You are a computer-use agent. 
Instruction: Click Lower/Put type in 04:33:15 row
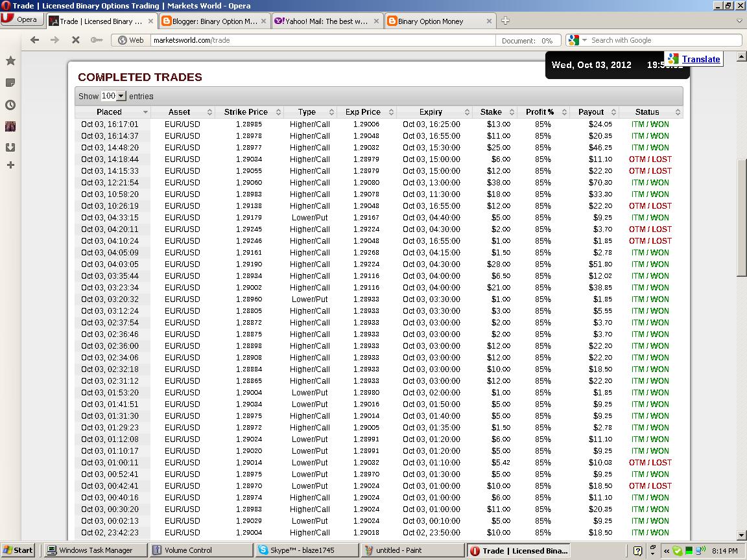(310, 218)
